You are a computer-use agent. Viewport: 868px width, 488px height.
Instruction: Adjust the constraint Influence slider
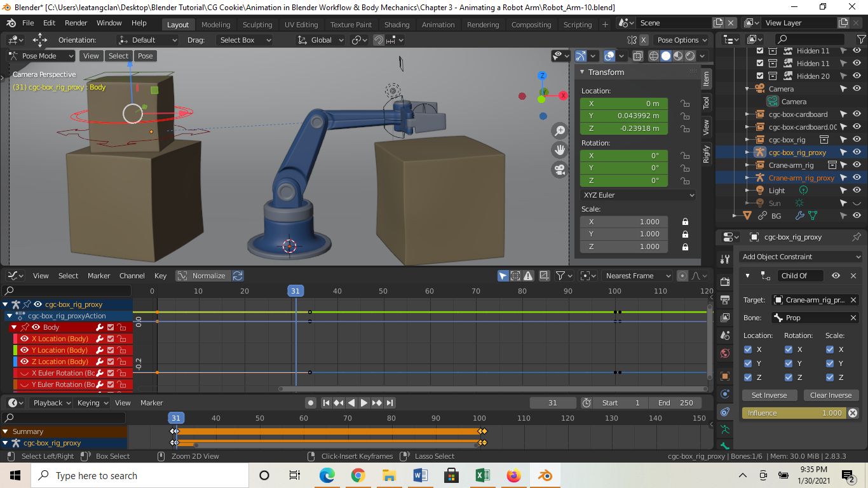[x=793, y=413]
